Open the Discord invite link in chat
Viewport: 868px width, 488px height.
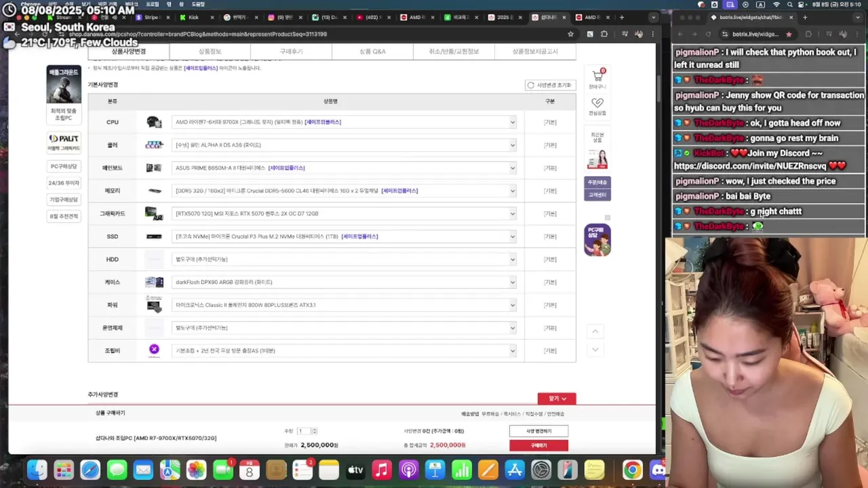tap(750, 165)
